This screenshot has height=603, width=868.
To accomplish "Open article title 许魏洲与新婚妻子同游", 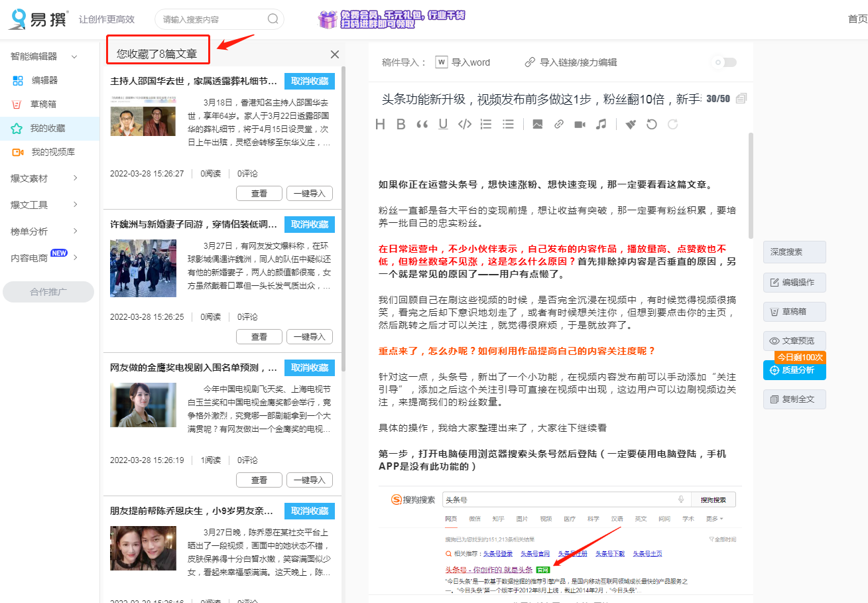I will click(194, 224).
